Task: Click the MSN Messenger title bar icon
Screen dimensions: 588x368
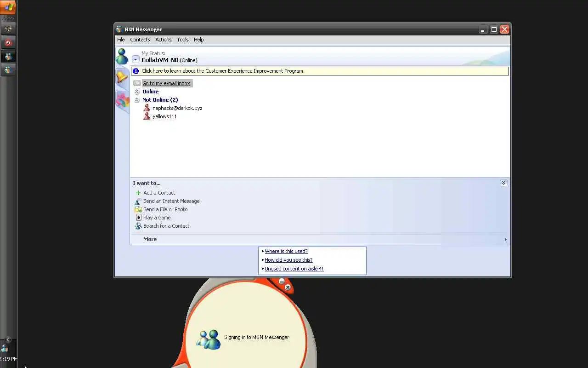Action: [x=119, y=29]
